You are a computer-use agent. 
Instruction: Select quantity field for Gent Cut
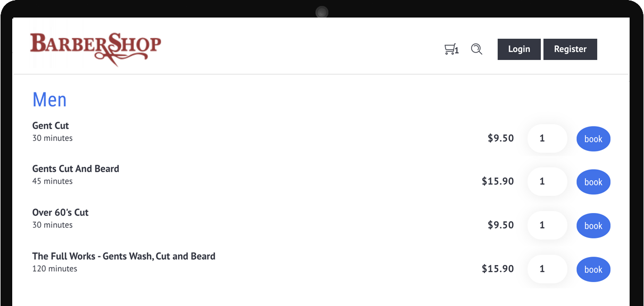click(547, 139)
